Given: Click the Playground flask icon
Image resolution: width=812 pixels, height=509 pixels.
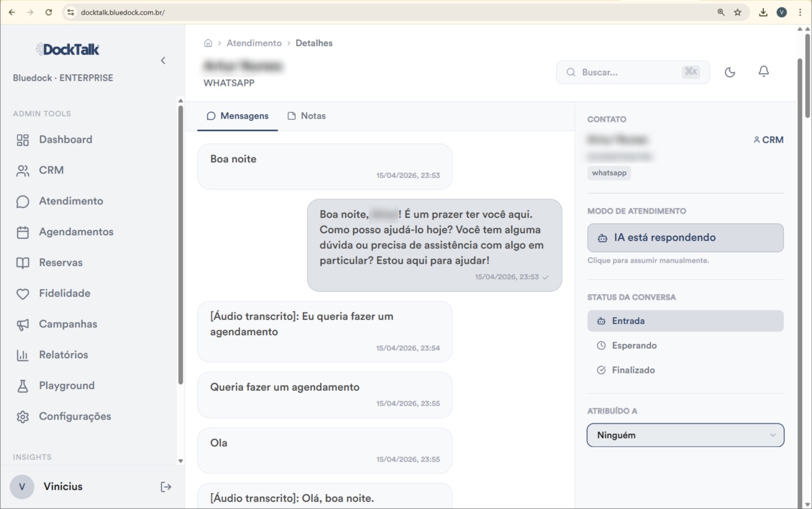Looking at the screenshot, I should [23, 386].
